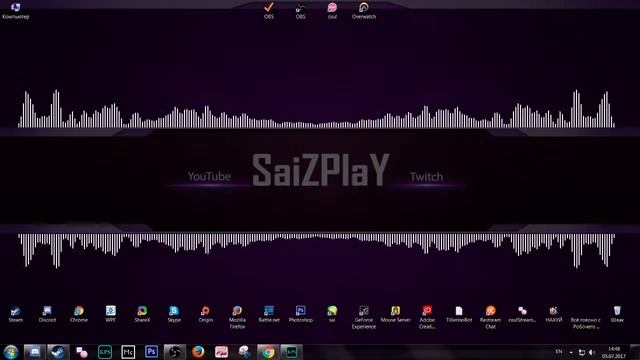Launch the Mouse Server desktop shortcut
640x360 pixels.
pyautogui.click(x=396, y=314)
